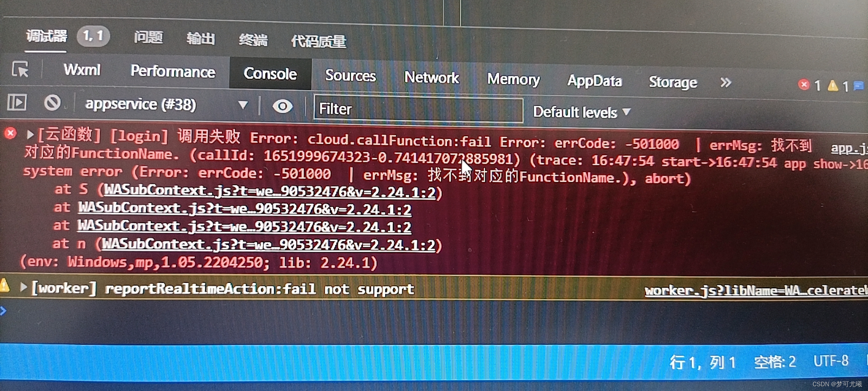The height and width of the screenshot is (391, 868).
Task: Open the first WASubContext.js stack link
Action: [x=270, y=191]
